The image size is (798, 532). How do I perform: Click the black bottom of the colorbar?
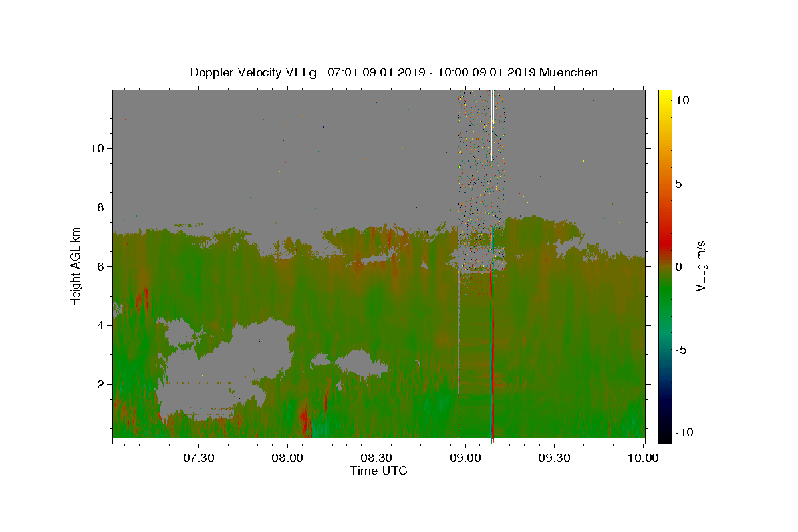pos(665,436)
